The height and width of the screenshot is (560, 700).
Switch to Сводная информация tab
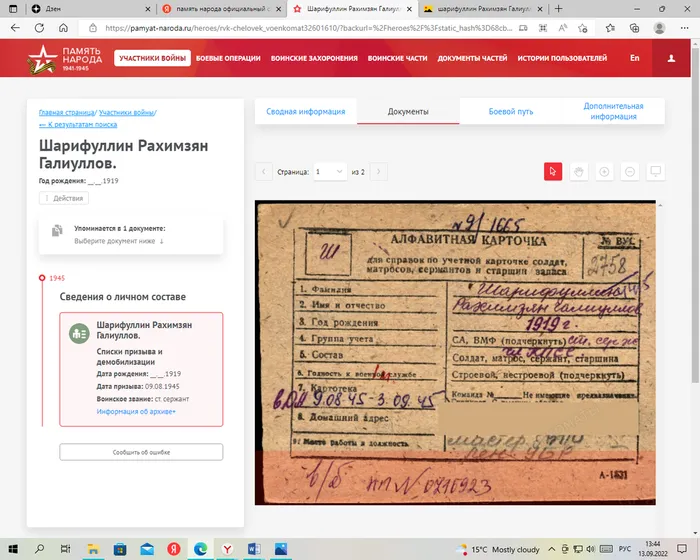click(305, 111)
